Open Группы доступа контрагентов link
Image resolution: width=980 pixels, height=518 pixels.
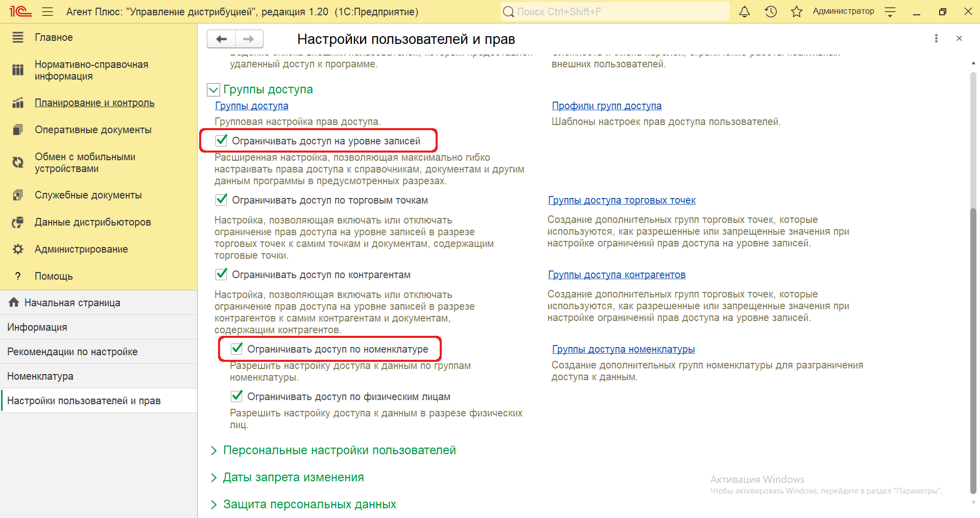616,275
